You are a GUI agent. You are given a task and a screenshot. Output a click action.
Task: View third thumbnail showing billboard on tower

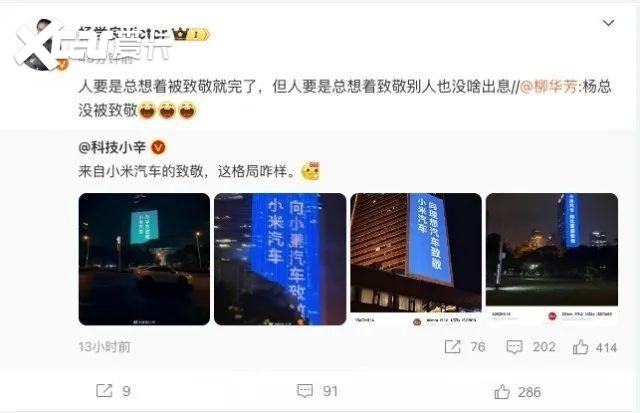tap(416, 259)
